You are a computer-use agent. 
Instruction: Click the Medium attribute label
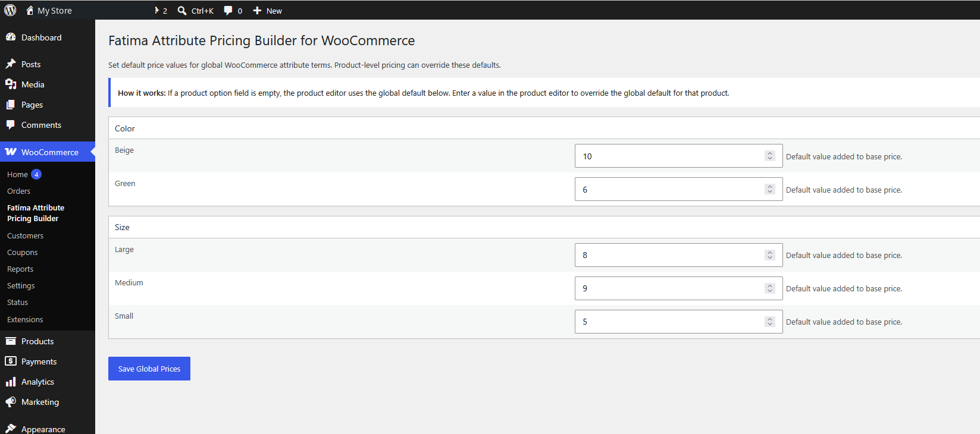pos(129,283)
